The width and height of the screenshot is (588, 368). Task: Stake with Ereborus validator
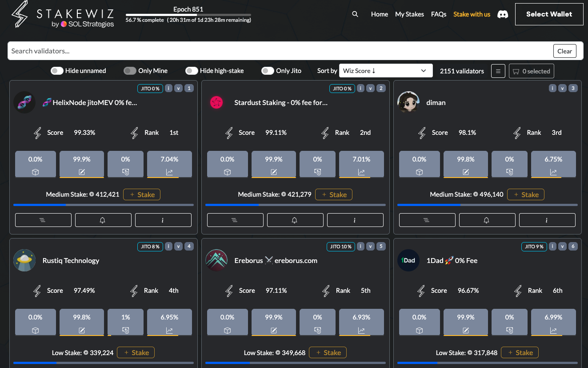click(328, 352)
